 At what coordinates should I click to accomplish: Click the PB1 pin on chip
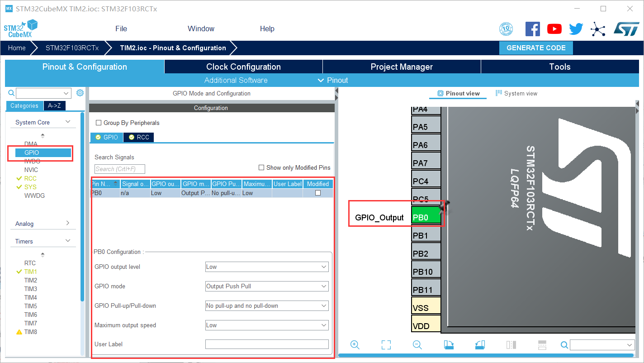click(426, 234)
